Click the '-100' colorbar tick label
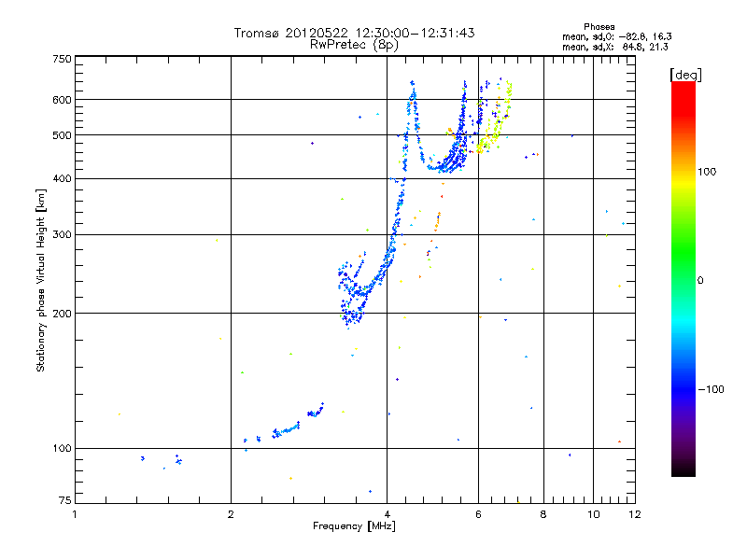The width and height of the screenshot is (747, 560). click(711, 389)
